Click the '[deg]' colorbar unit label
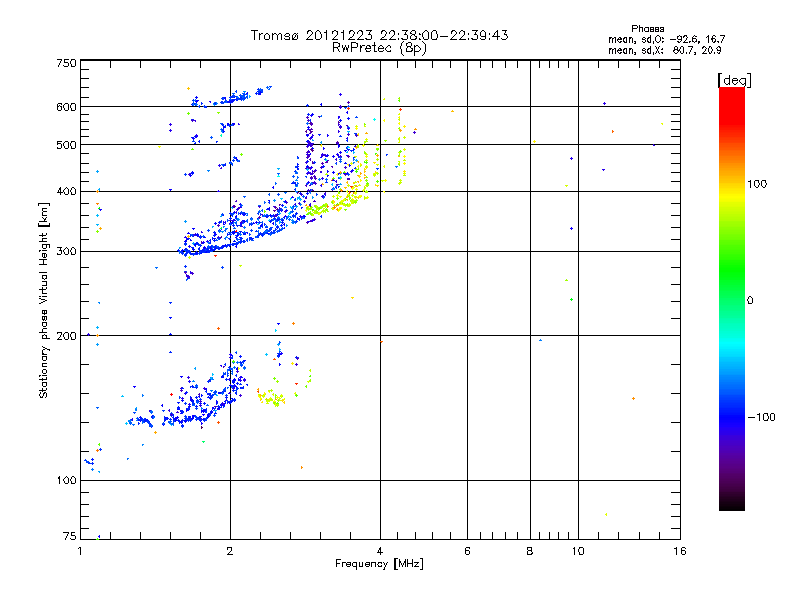 (x=734, y=80)
